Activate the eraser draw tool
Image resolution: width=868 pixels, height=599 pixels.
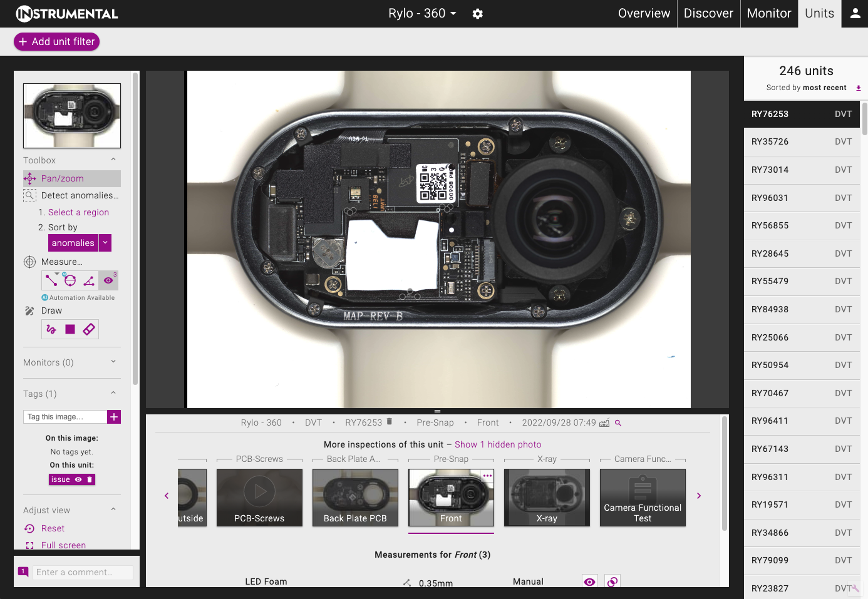tap(89, 329)
